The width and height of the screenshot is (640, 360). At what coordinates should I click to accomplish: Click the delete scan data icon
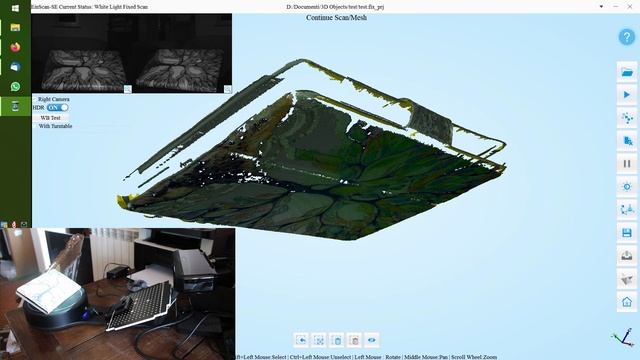627,141
